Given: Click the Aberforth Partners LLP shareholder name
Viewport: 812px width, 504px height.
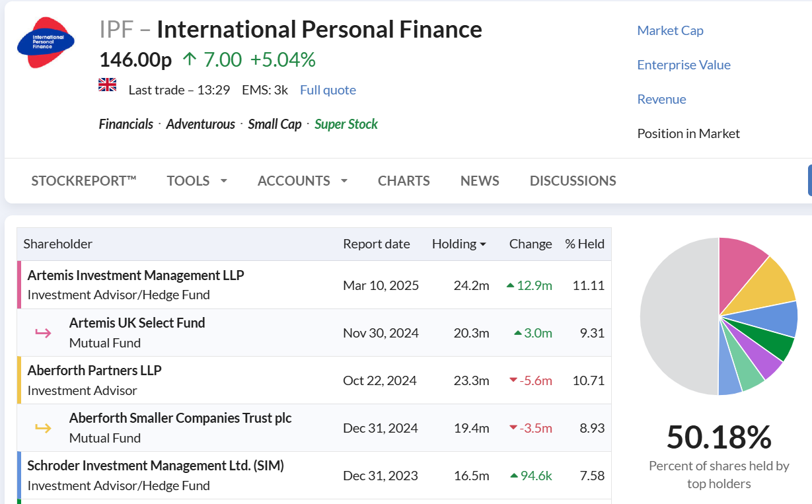Looking at the screenshot, I should click(94, 371).
